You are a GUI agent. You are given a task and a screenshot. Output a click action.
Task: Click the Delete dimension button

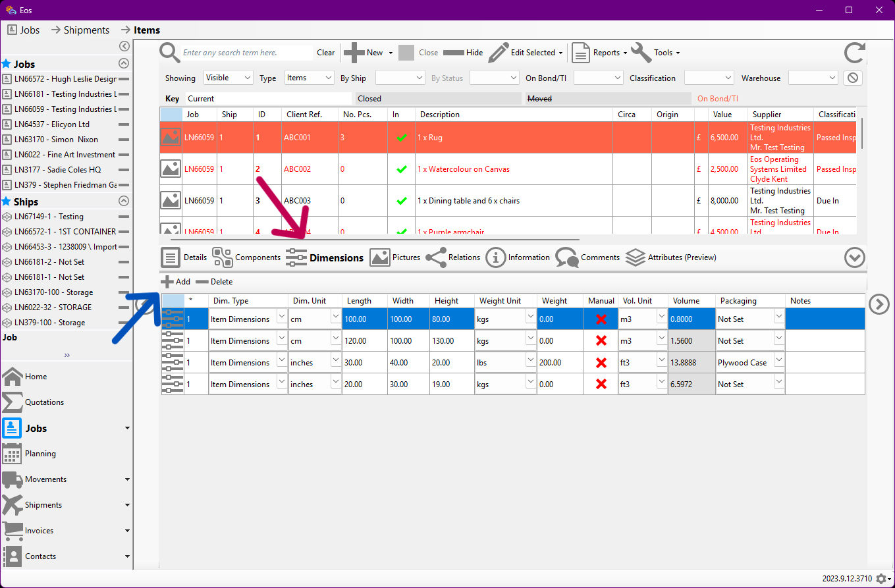click(x=214, y=282)
